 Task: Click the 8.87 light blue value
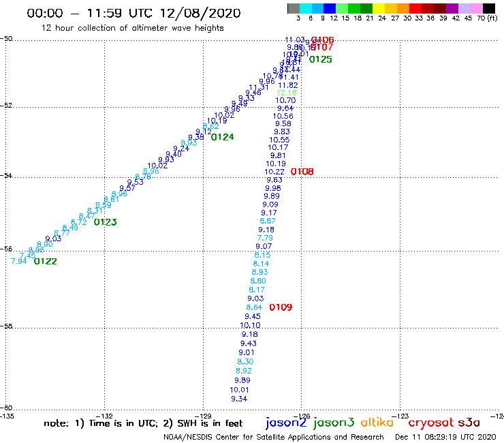point(268,221)
